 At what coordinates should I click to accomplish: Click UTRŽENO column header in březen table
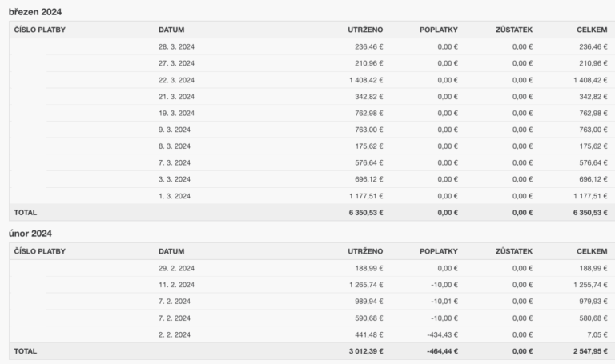tap(365, 30)
